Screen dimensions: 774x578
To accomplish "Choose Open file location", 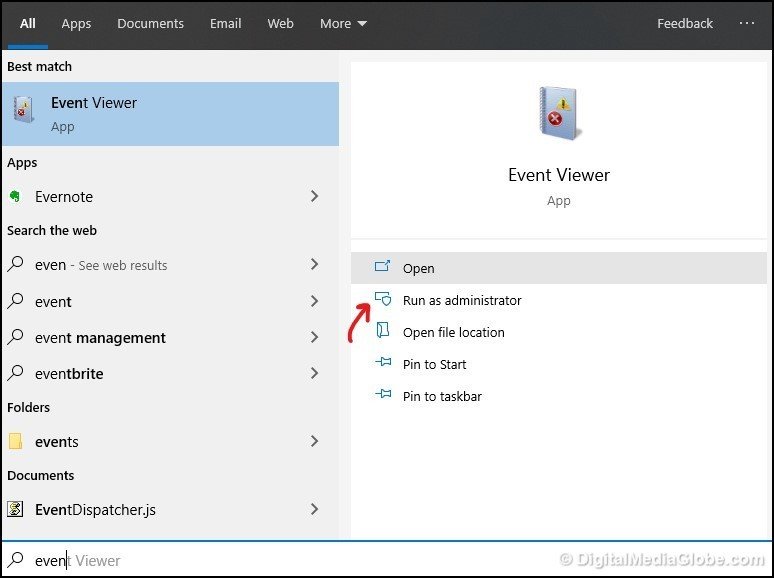I will (559, 332).
